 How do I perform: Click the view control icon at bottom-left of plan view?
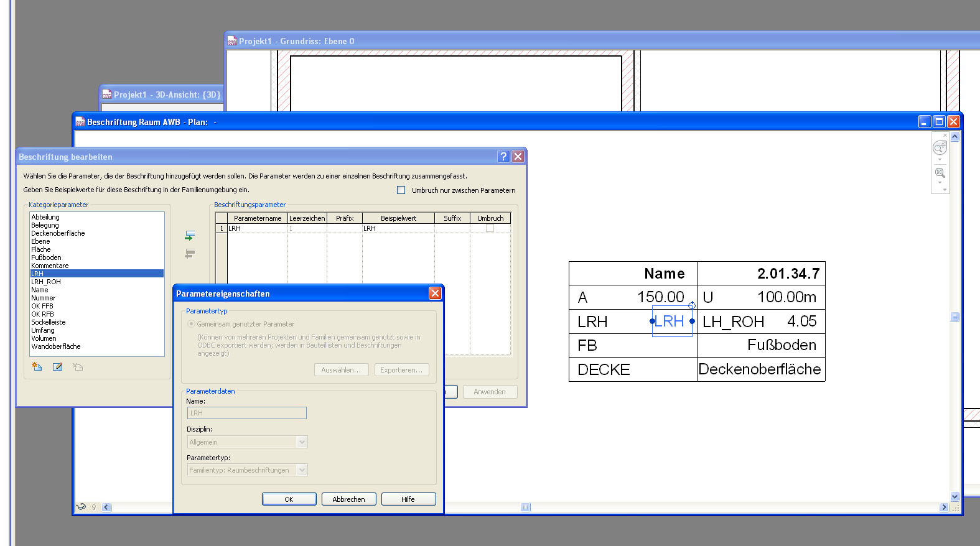[81, 507]
